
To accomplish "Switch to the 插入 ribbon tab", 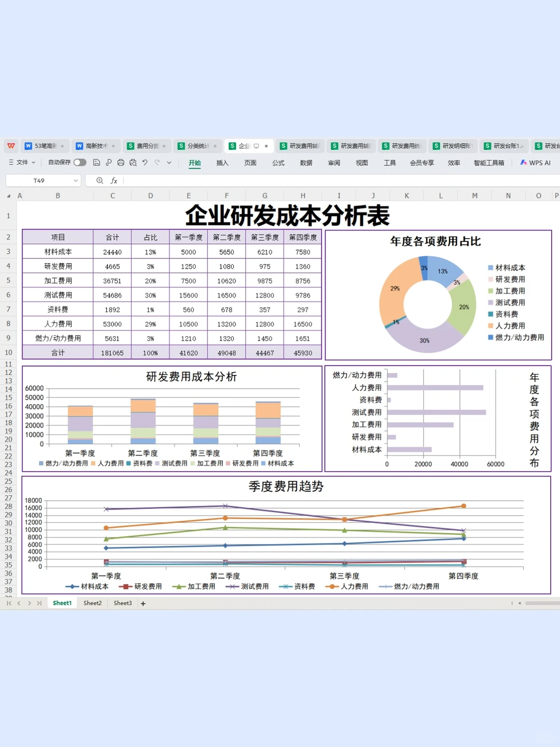I will tap(222, 163).
